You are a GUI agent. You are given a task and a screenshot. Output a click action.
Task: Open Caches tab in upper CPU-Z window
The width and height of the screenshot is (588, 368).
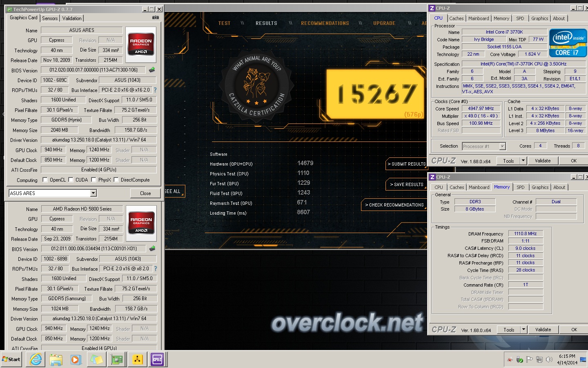pos(456,18)
